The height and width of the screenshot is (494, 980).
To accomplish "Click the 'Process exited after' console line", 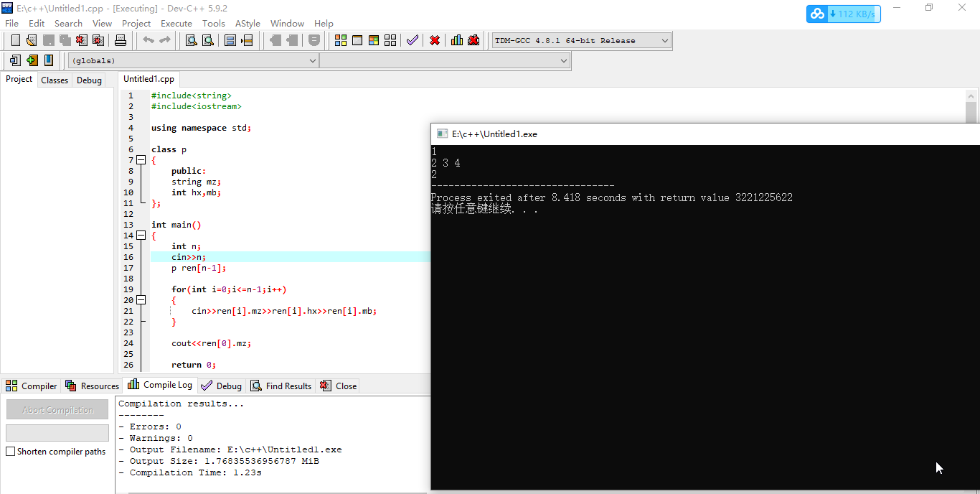I will click(x=612, y=197).
